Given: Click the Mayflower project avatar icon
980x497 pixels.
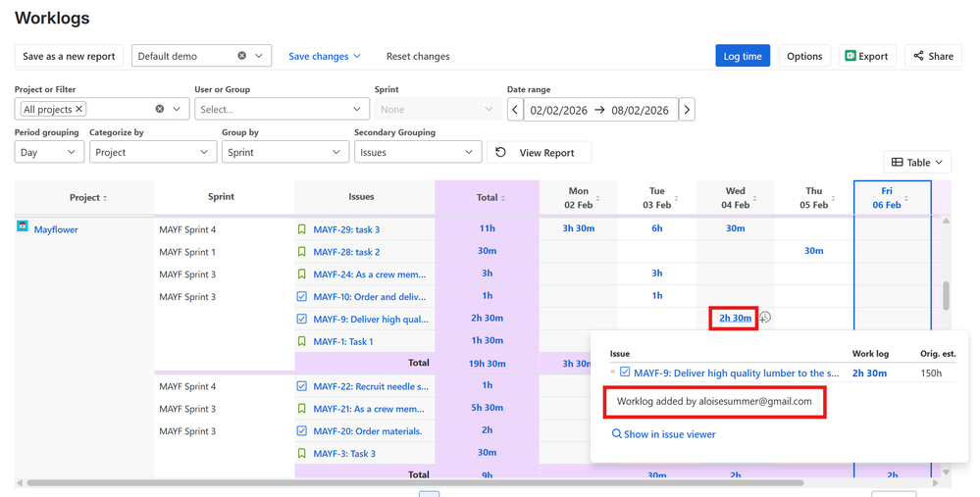Looking at the screenshot, I should tap(23, 226).
